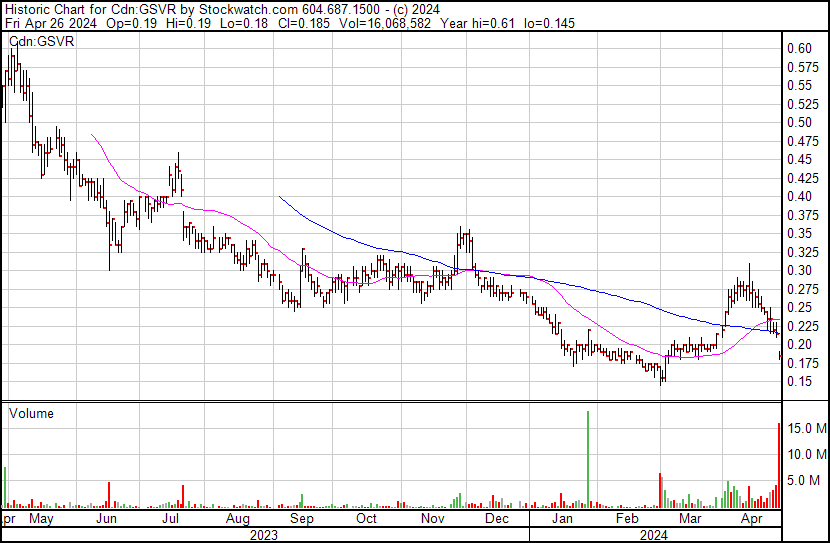Click the Volume panel label
Screen dimensions: 830x543
coord(31,414)
